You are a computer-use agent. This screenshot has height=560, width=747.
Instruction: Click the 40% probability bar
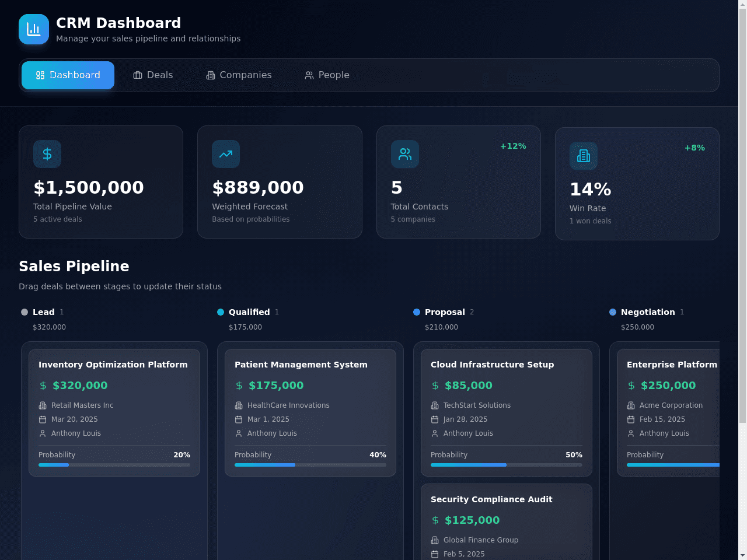(x=310, y=465)
